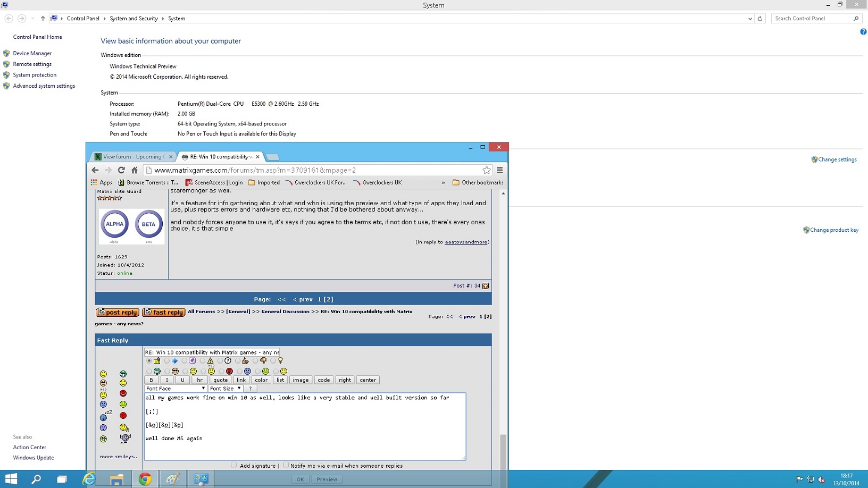The width and height of the screenshot is (868, 488).
Task: Open Paint from the taskbar
Action: 173,479
